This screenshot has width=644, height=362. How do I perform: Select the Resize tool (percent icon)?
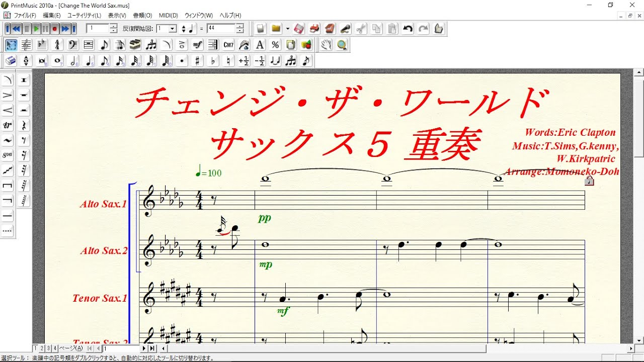pyautogui.click(x=276, y=45)
